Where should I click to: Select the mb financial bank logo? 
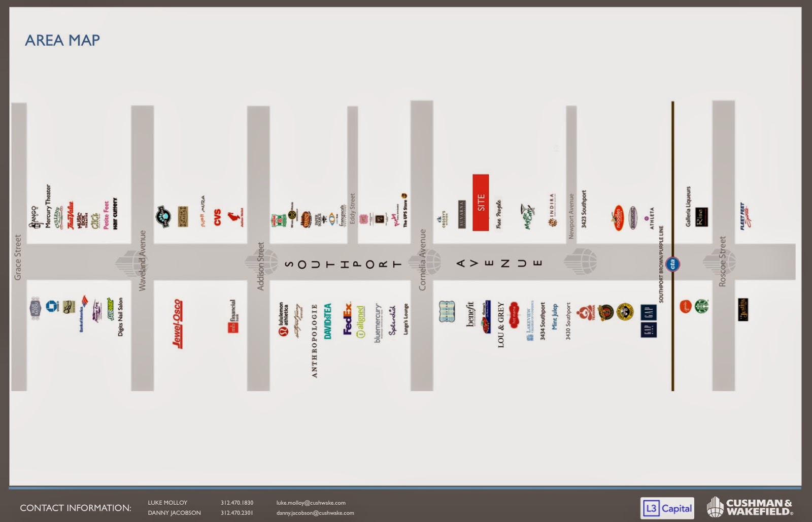tap(232, 316)
